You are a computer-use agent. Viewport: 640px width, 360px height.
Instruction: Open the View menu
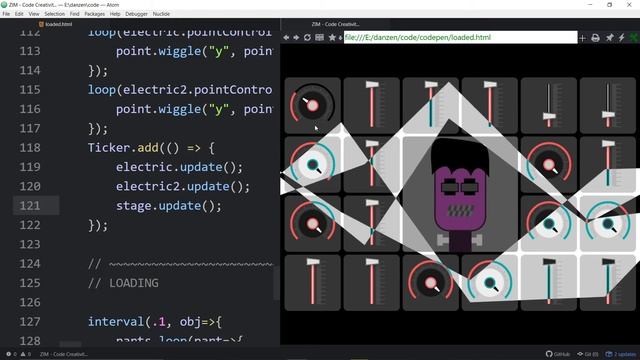pyautogui.click(x=34, y=14)
